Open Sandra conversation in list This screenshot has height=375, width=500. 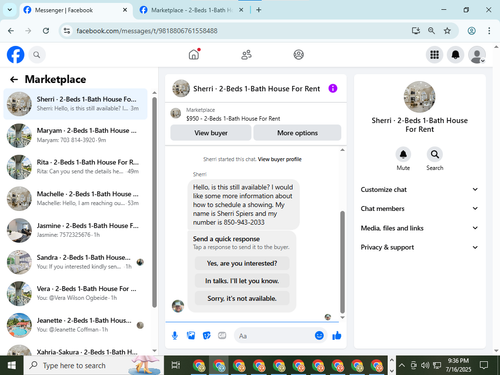[75, 262]
